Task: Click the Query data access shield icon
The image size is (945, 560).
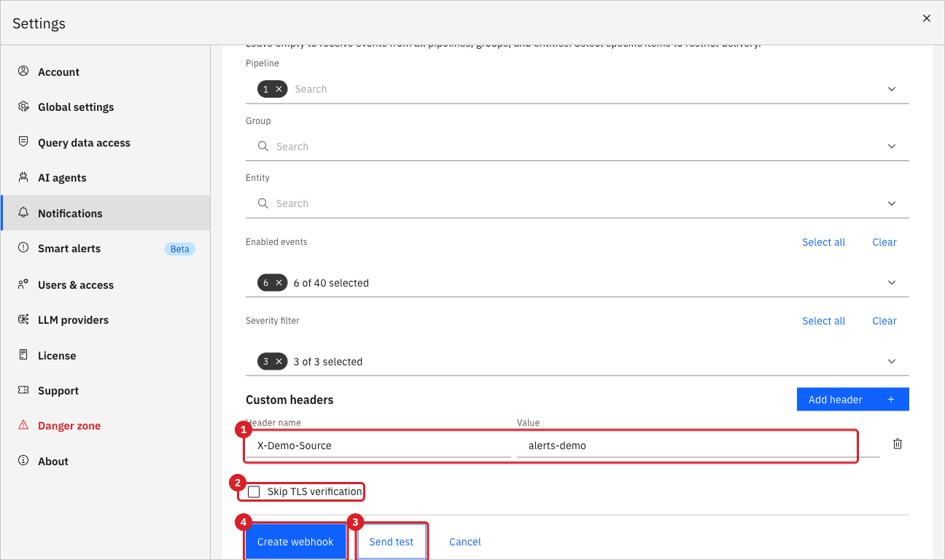Action: coord(23,142)
